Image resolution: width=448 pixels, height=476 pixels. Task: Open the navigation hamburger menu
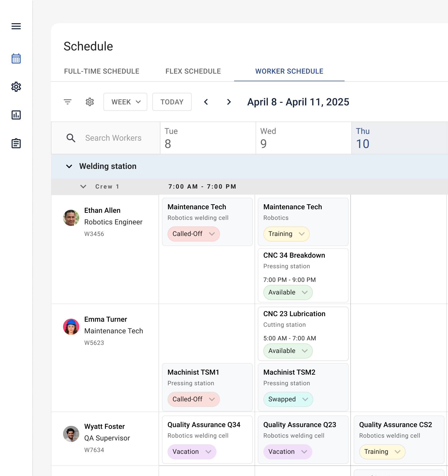click(x=16, y=26)
